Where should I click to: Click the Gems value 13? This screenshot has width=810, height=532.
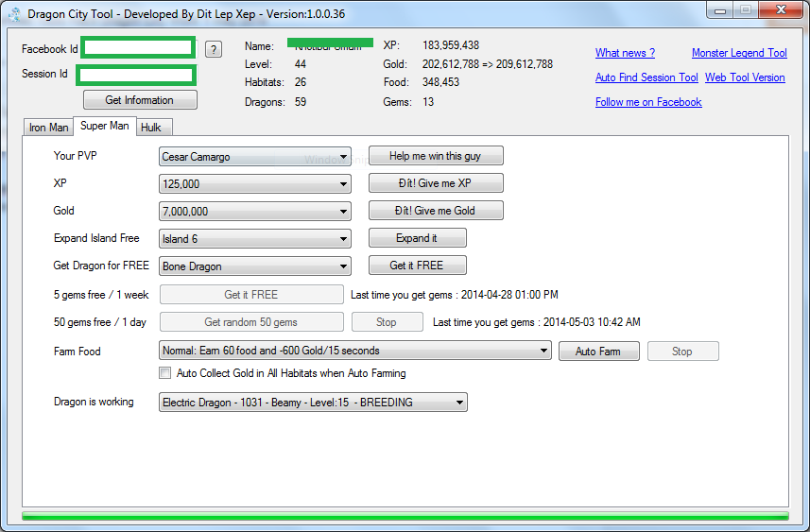click(x=428, y=102)
